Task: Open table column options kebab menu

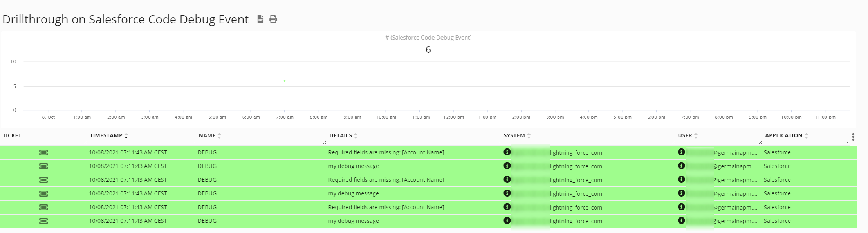Action: click(853, 137)
